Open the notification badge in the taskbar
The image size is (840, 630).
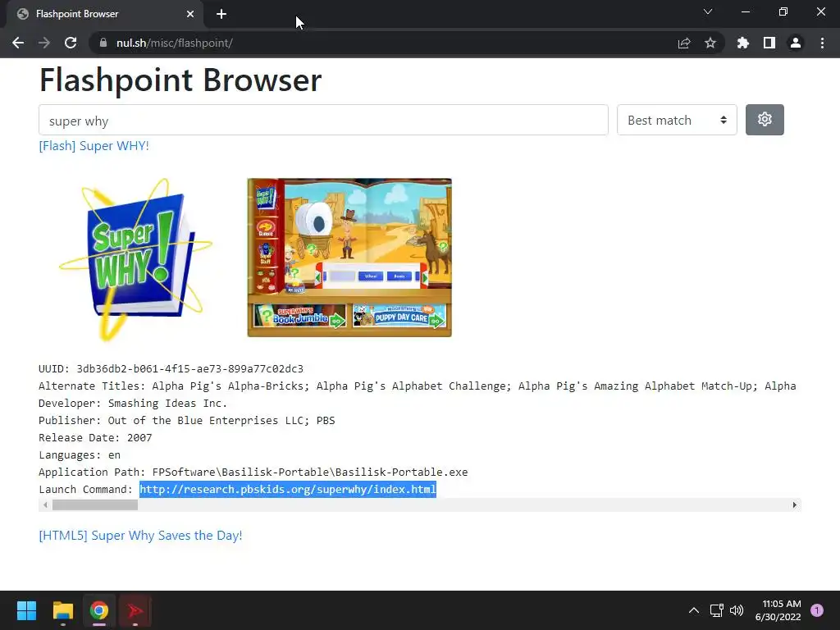817,610
